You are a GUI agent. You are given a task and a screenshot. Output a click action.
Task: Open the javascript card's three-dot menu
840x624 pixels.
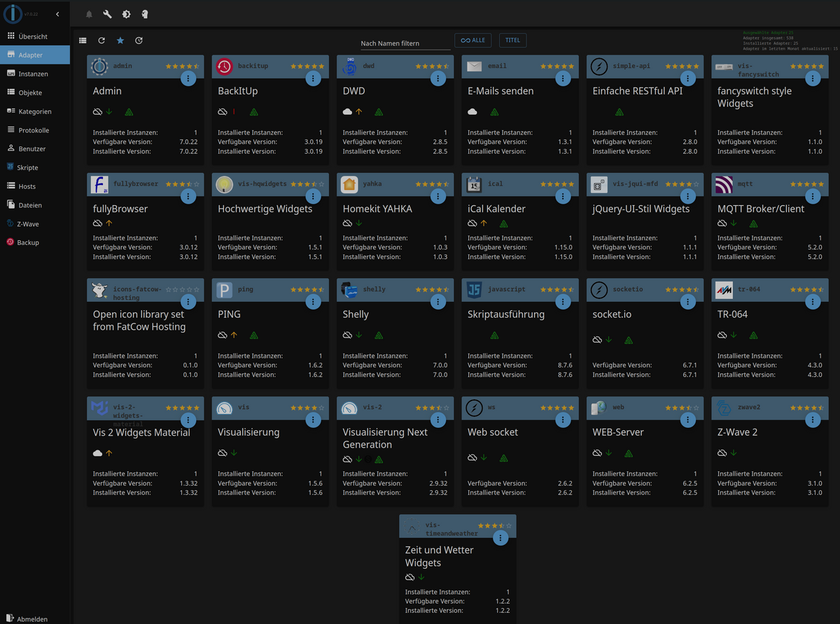pyautogui.click(x=563, y=302)
